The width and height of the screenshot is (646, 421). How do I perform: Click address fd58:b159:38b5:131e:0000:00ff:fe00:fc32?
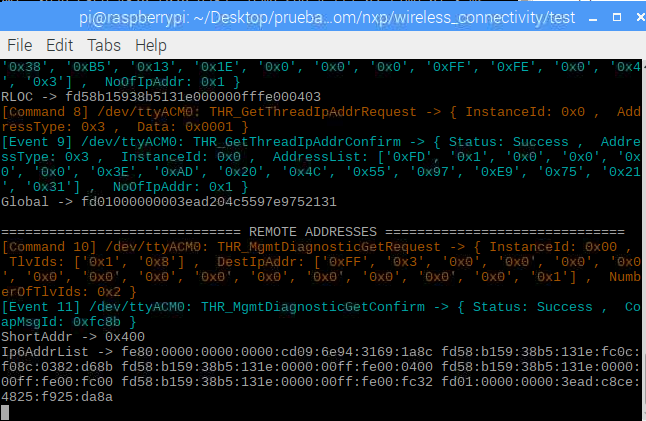277,382
